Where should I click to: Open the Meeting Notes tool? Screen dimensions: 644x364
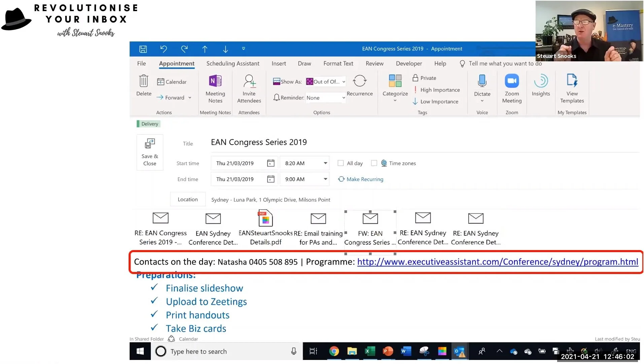[215, 88]
